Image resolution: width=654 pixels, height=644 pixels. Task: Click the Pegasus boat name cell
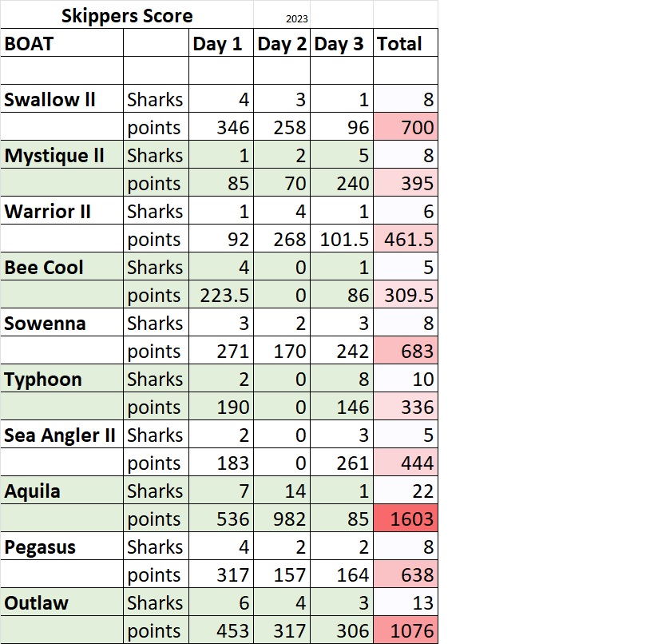click(x=61, y=547)
